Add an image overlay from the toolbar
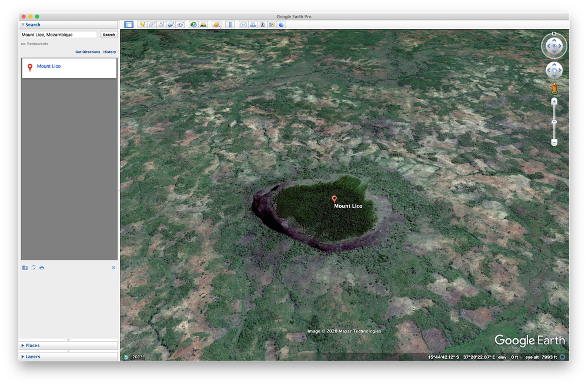 tap(171, 25)
